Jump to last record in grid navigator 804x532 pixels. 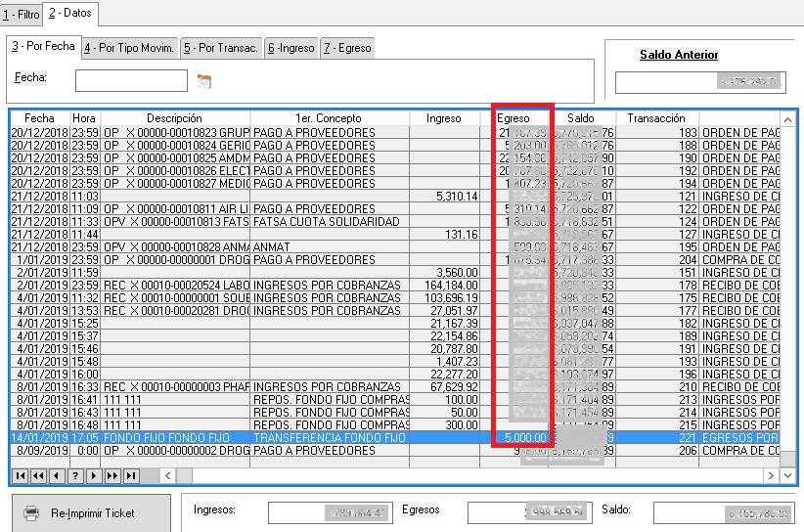pyautogui.click(x=130, y=475)
